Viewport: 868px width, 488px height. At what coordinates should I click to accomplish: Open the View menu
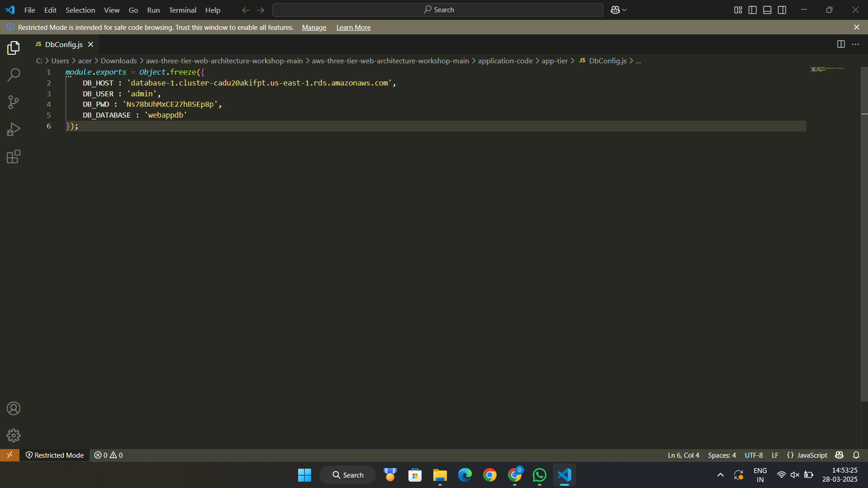(x=112, y=10)
